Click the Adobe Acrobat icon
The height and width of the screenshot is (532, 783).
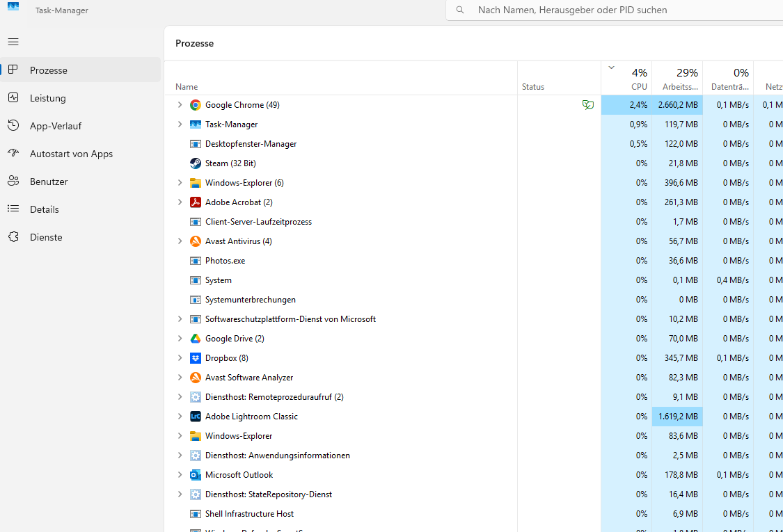click(x=196, y=202)
